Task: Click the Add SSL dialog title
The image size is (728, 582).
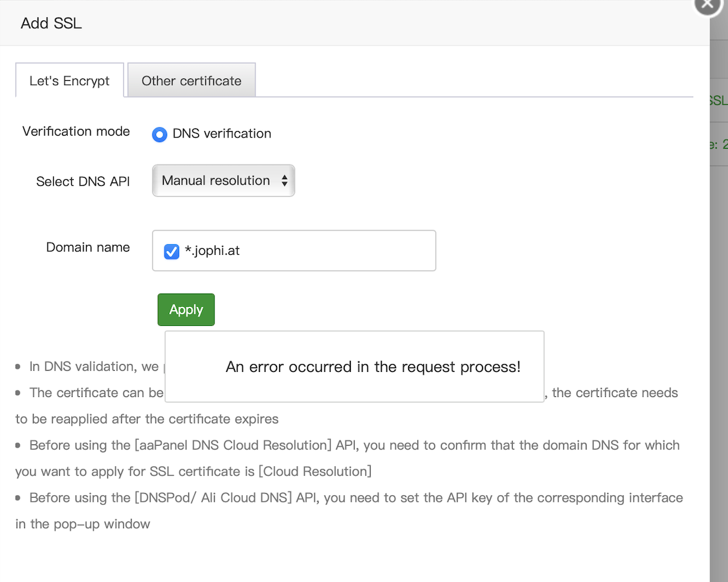Action: (x=51, y=24)
